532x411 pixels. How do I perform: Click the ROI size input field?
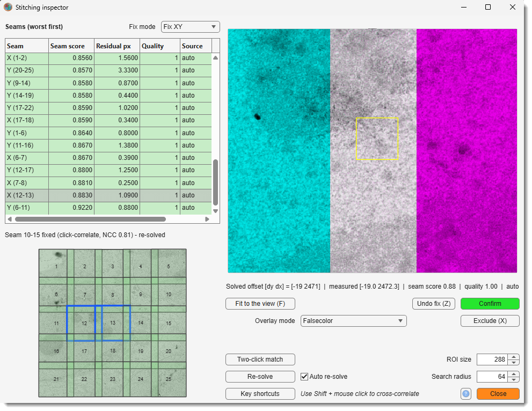tap(492, 359)
